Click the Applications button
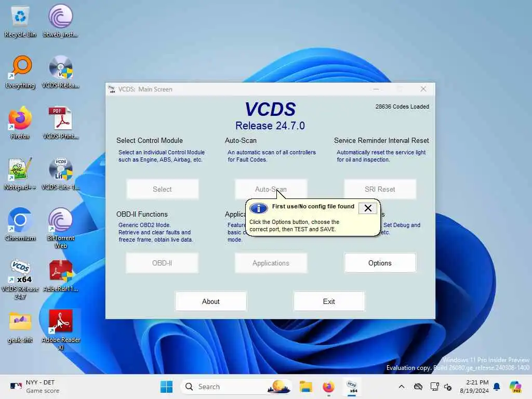Screen dimensions: 532x399 pyautogui.click(x=271, y=263)
